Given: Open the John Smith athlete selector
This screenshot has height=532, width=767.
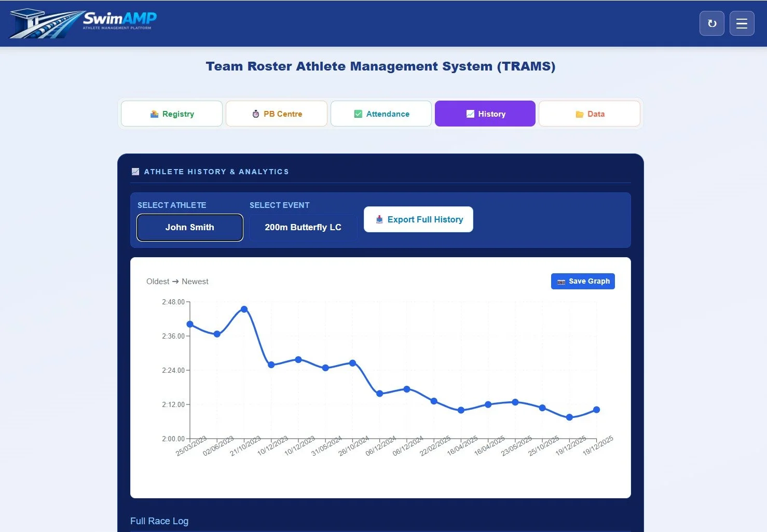Looking at the screenshot, I should point(190,228).
